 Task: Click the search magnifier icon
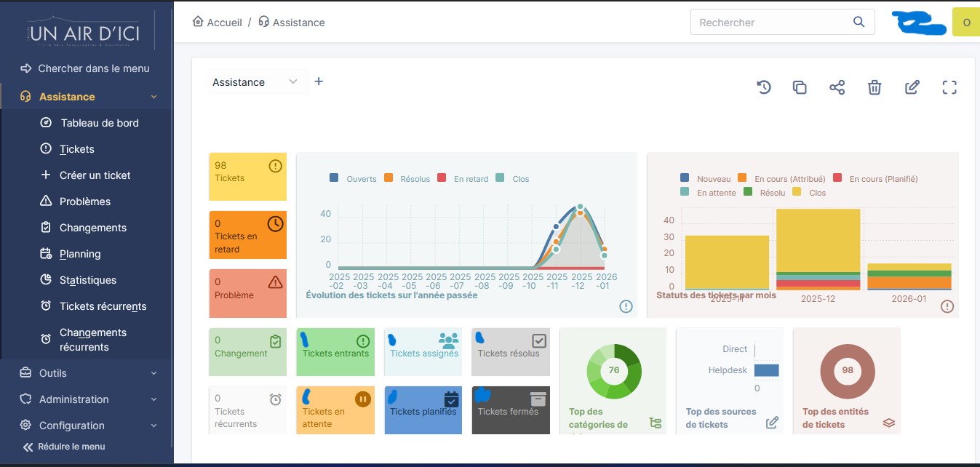point(859,22)
